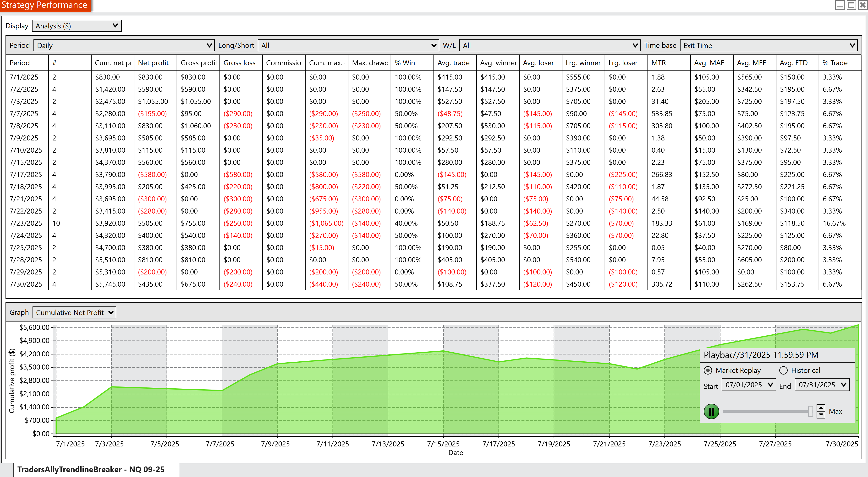868x477 pixels.
Task: Open the Start date picker dropdown
Action: [770, 384]
